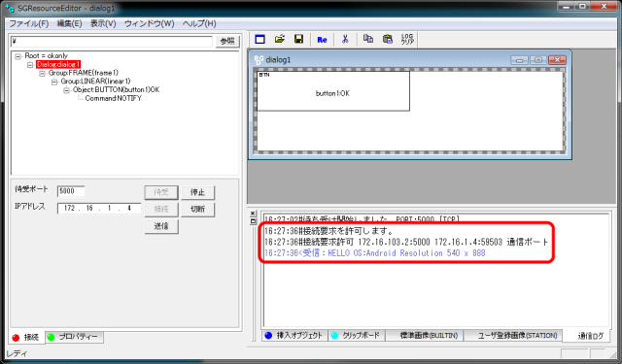Viewport: 622px width, 364px height.
Task: Select Group:LINEAR(linear1) in the tree
Action: pyautogui.click(x=95, y=82)
